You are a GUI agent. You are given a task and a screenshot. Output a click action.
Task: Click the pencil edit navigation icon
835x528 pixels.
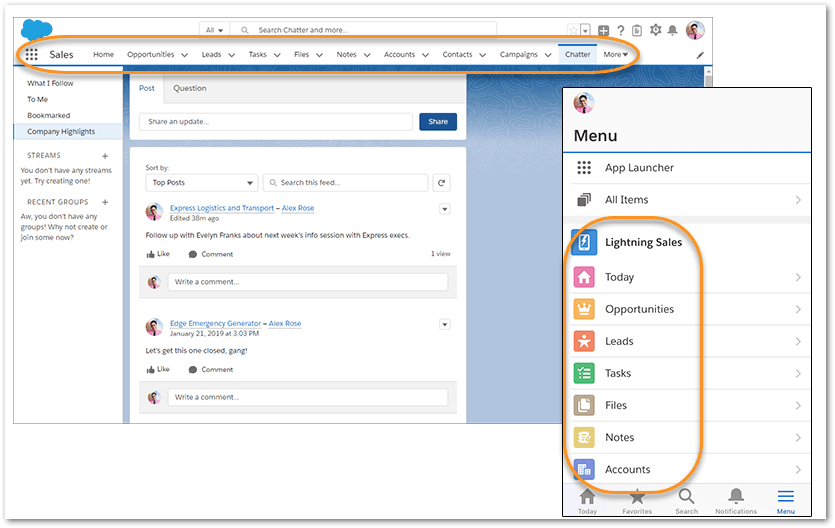point(700,55)
